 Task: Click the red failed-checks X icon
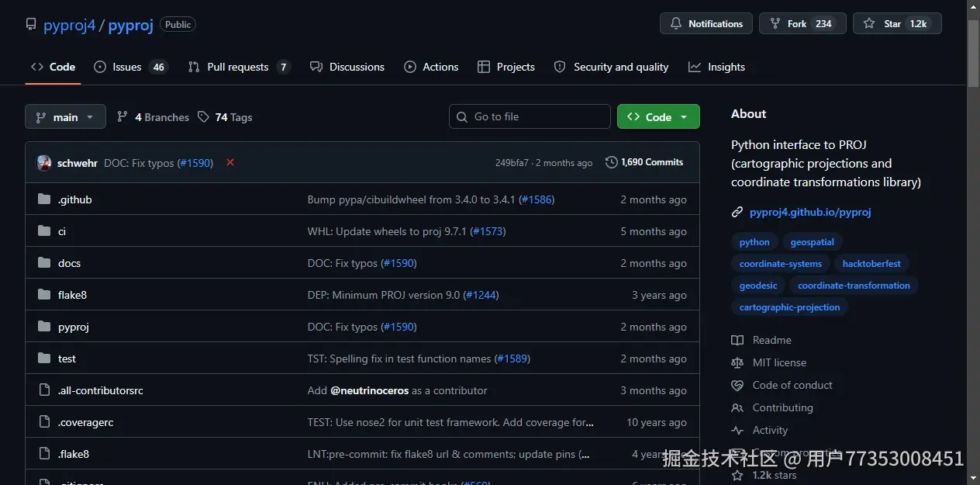tap(230, 162)
